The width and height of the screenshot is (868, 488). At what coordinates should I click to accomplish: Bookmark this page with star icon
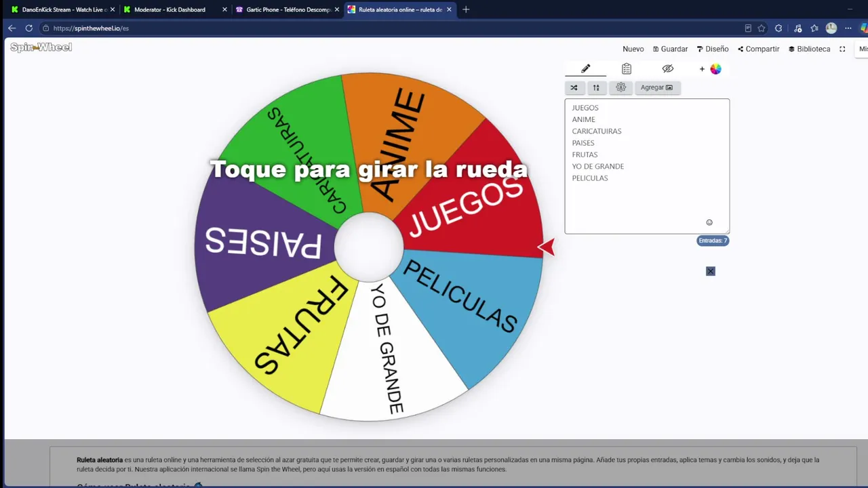(x=762, y=28)
